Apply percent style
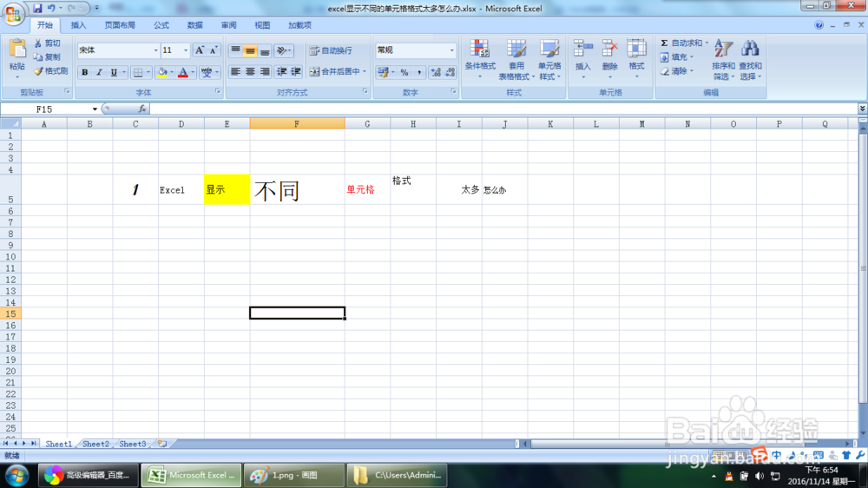868x488 pixels. tap(404, 73)
